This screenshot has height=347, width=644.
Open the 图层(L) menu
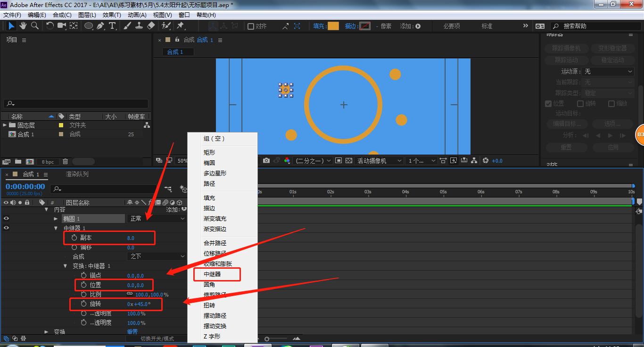pyautogui.click(x=87, y=15)
